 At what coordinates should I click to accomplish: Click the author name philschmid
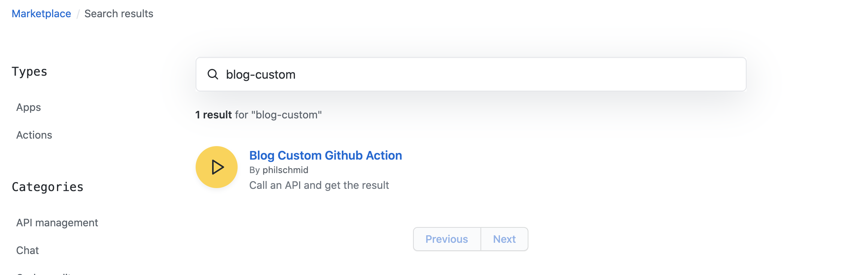click(x=285, y=170)
